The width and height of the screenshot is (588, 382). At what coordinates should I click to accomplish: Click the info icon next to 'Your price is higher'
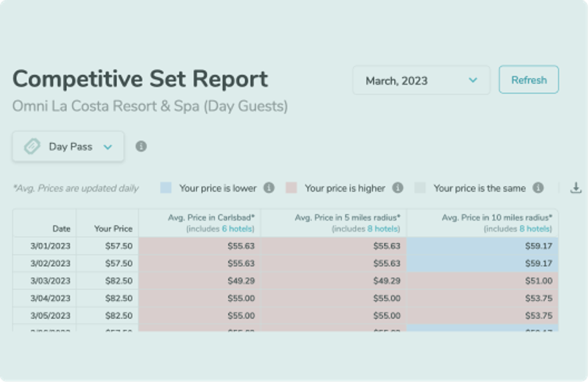399,188
